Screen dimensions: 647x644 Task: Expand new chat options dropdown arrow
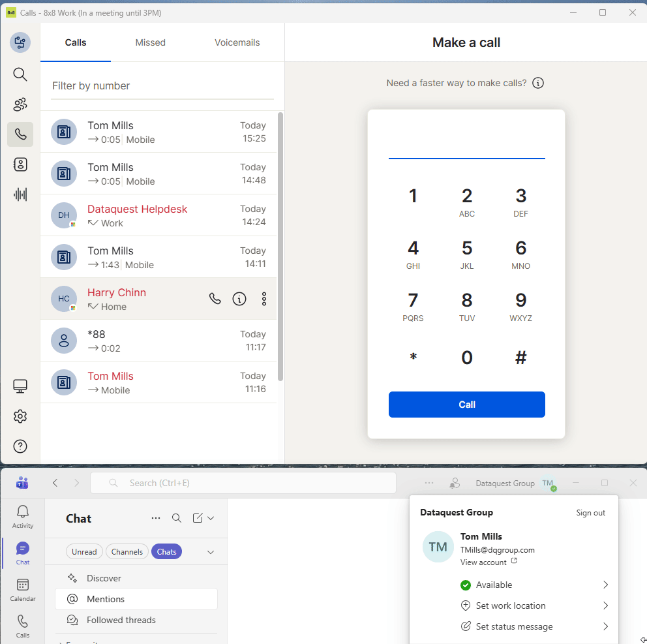(211, 518)
